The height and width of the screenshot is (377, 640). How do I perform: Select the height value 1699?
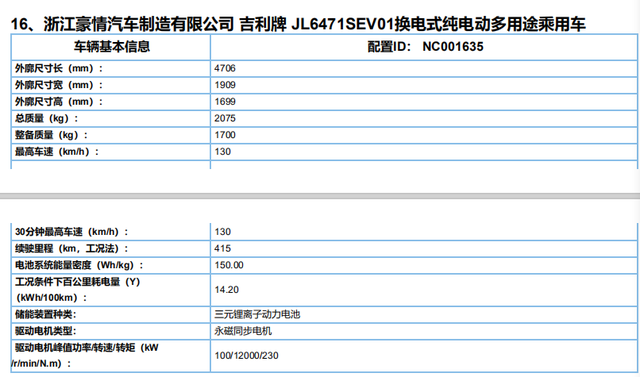click(x=225, y=102)
